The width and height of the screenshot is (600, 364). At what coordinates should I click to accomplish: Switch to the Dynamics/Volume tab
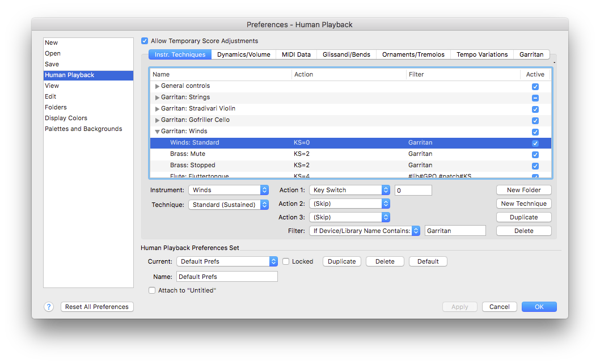244,54
